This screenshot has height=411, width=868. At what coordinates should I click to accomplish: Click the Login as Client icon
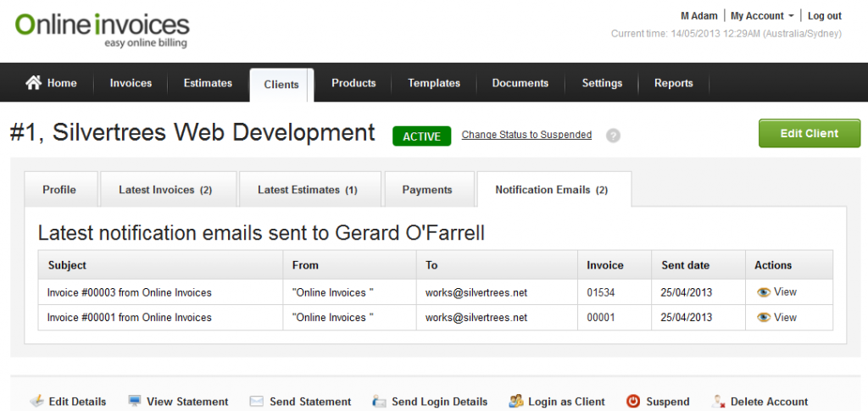tap(515, 402)
